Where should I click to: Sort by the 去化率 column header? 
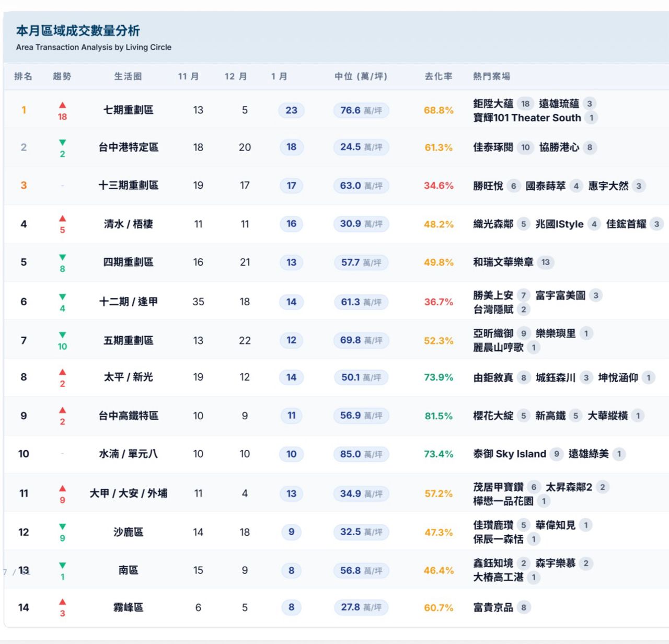(438, 76)
